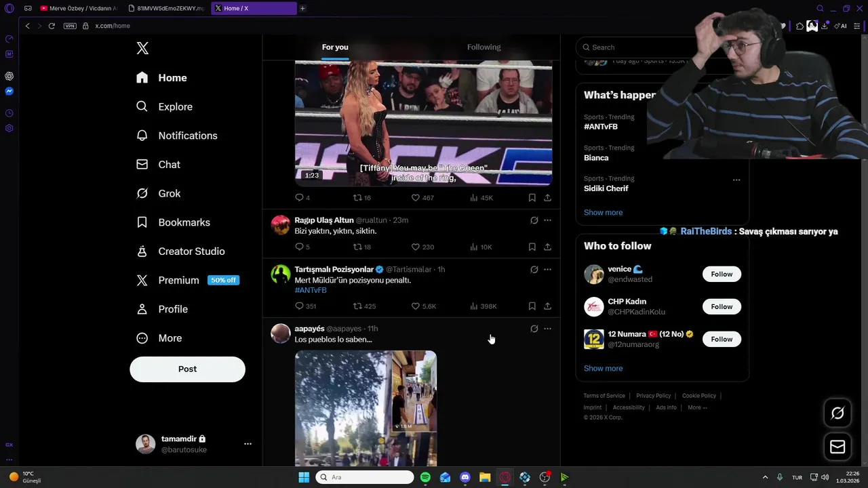Open account menu dots beside tamamdir
Screen dimensions: 868x488
pos(248,444)
